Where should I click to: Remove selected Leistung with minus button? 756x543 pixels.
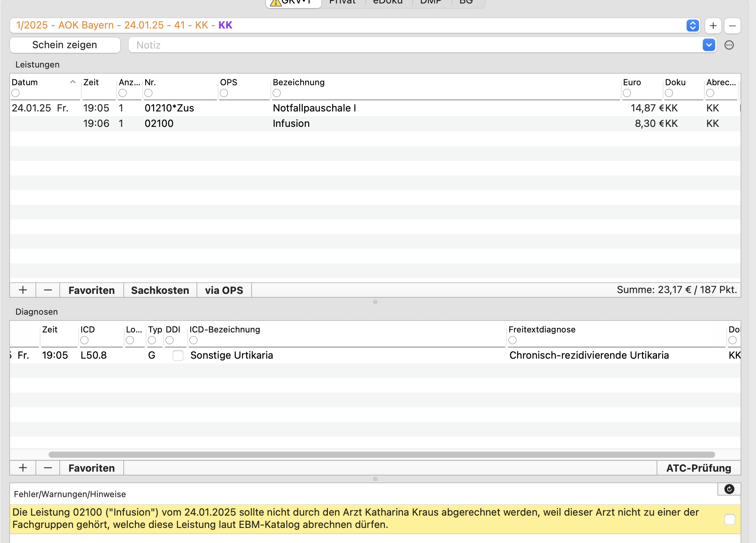click(48, 290)
